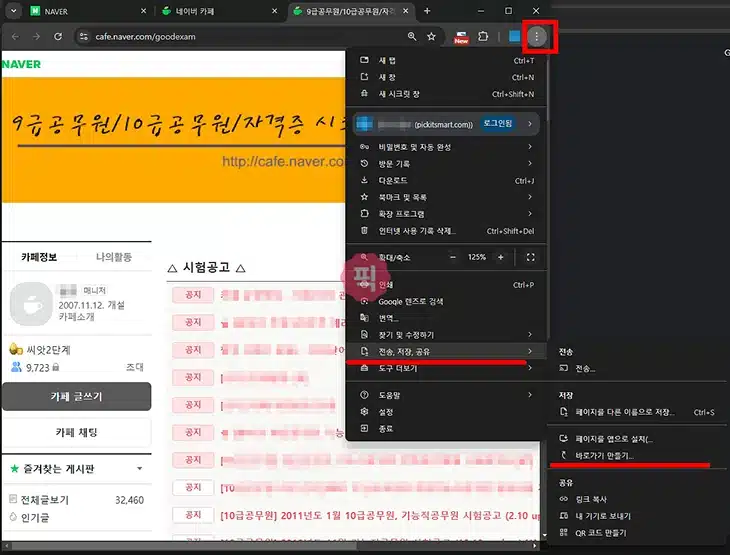
Task: Click the 카페 글쓰기 button
Action: (x=76, y=396)
